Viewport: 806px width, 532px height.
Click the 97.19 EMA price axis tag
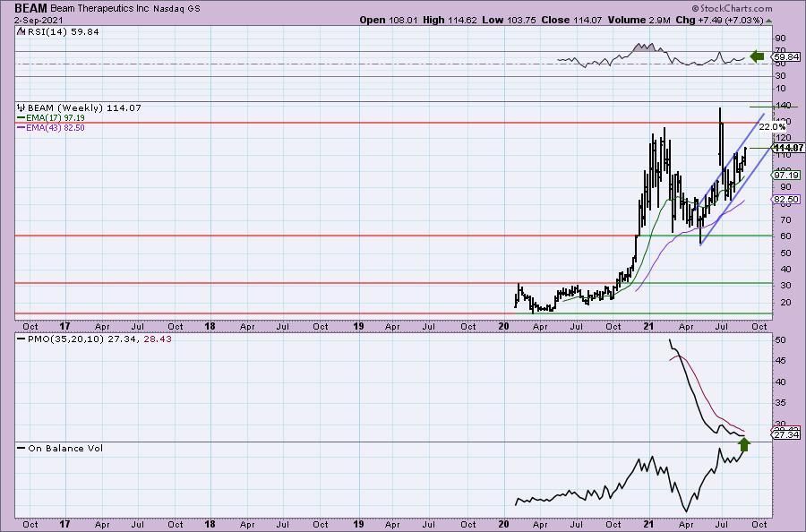pyautogui.click(x=786, y=176)
